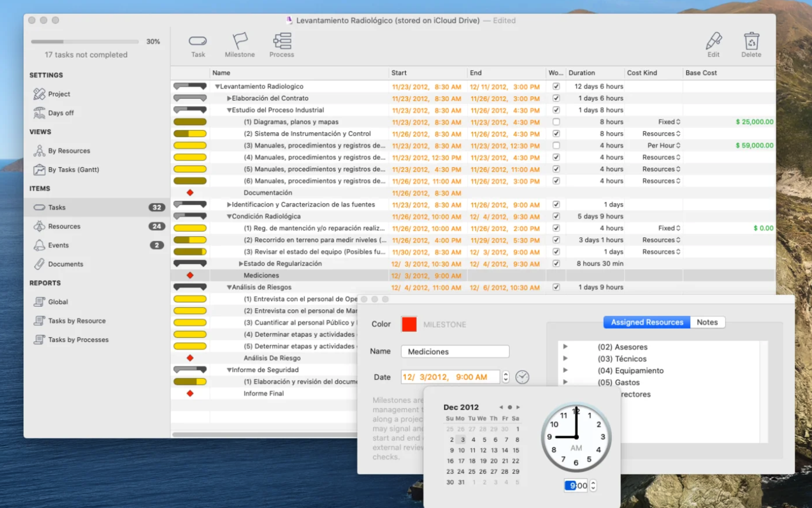This screenshot has width=812, height=508.
Task: Click the clock icon beside Date field
Action: (522, 377)
